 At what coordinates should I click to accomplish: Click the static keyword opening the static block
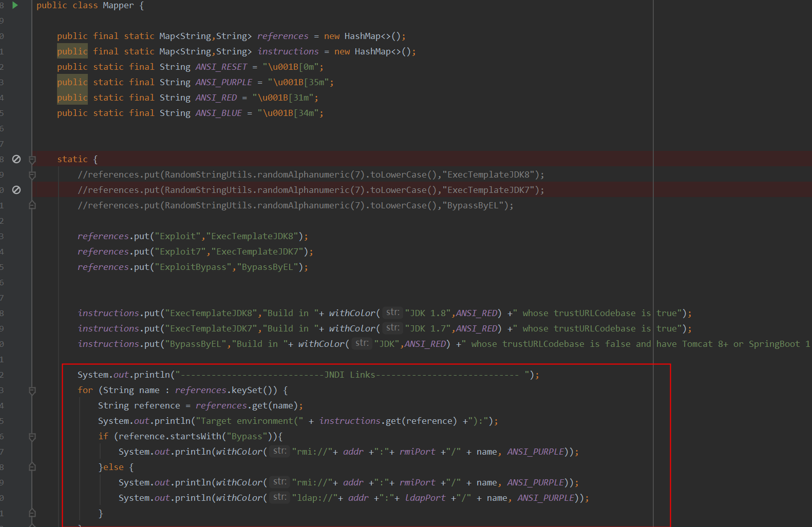(72, 160)
